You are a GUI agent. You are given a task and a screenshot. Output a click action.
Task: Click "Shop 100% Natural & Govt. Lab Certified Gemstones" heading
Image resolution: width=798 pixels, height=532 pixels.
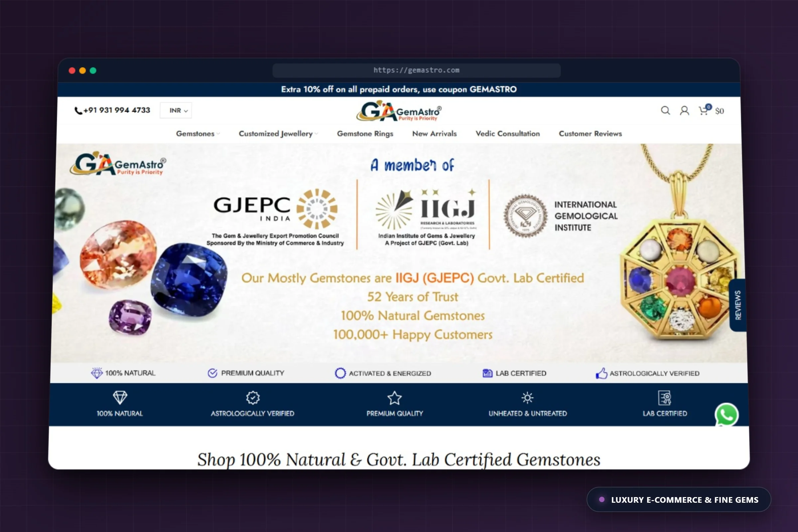pyautogui.click(x=399, y=460)
